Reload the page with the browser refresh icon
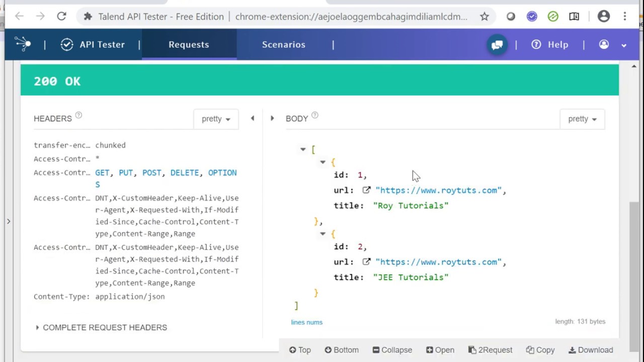 coord(61,17)
